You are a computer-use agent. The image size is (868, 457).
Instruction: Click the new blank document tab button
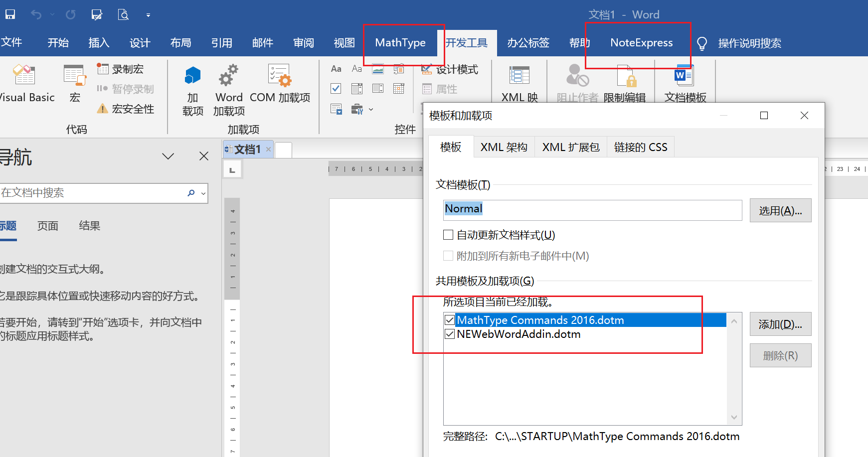283,150
